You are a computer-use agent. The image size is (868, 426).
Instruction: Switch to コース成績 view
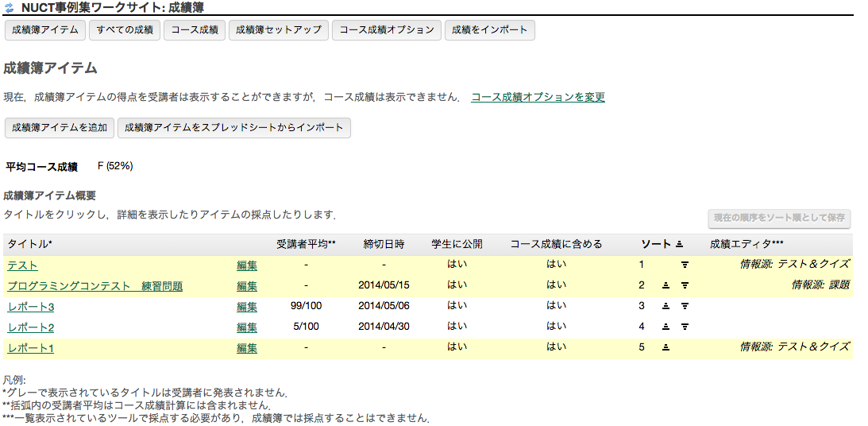tap(195, 30)
